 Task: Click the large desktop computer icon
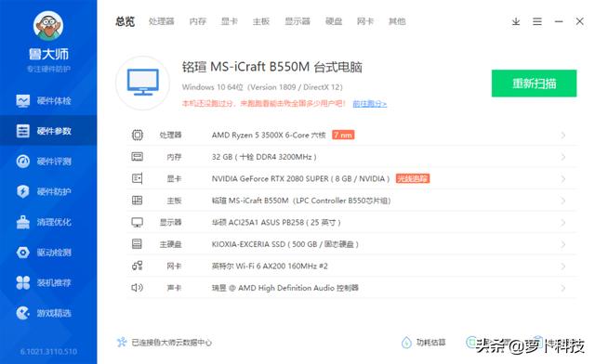142,83
